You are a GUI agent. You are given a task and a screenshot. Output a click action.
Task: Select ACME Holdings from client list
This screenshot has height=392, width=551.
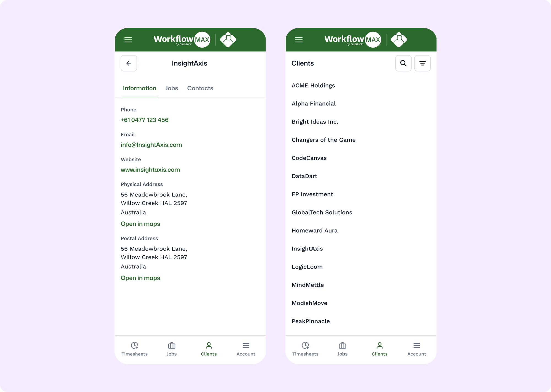pos(313,85)
